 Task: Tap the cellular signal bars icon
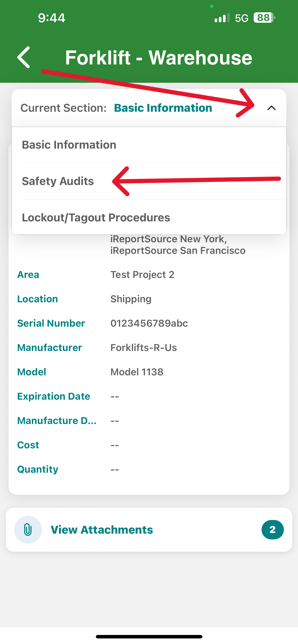point(222,18)
